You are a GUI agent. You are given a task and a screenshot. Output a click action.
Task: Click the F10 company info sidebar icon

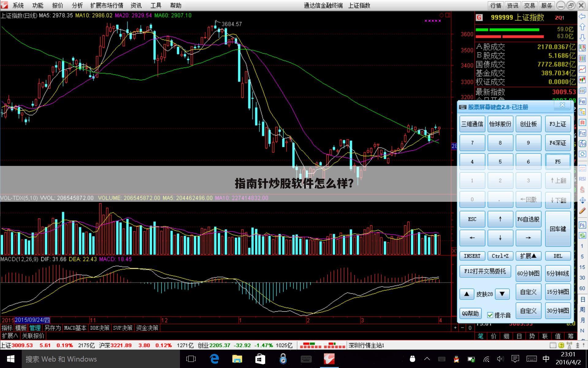582,101
